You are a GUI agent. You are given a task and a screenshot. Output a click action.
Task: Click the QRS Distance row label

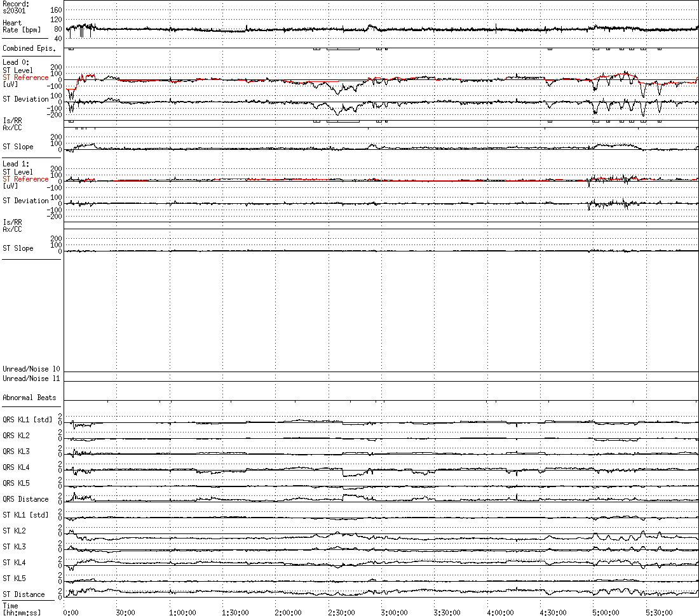tap(25, 499)
